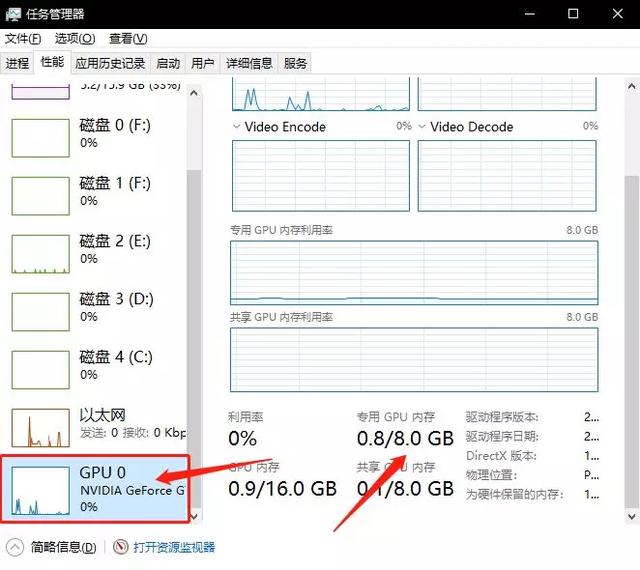Select the 磁盘 2 (E:) mini graph
Screen dimensions: 640x570
click(40, 254)
